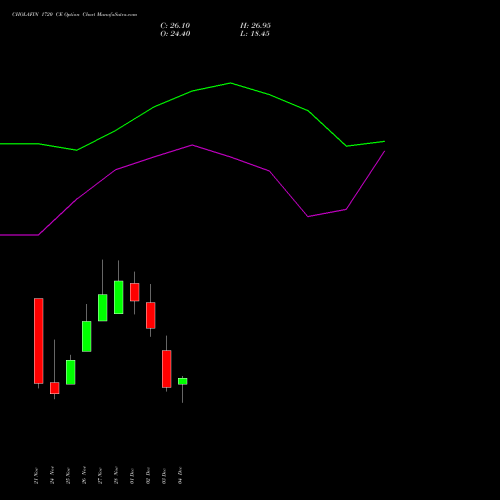Click the peak of the green indicator line
500x500 pixels.
point(231,83)
